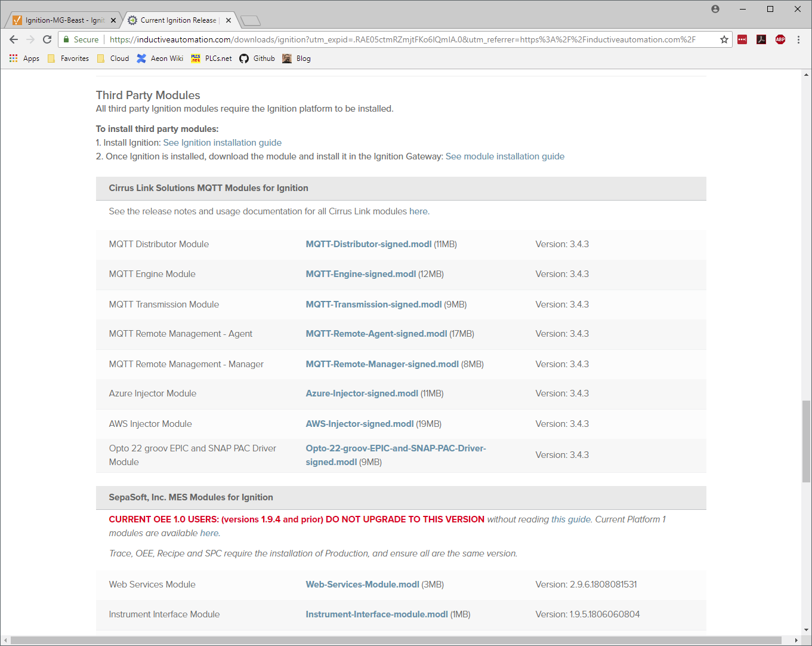Reload the page with refresh icon

point(47,39)
